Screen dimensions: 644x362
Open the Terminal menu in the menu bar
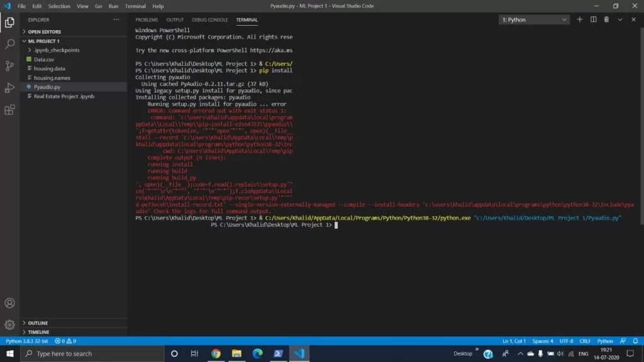pyautogui.click(x=135, y=6)
